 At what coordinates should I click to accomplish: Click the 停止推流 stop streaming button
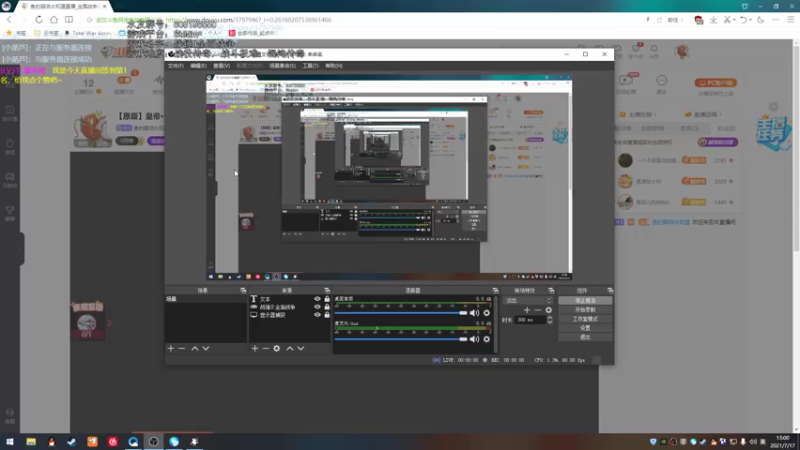coord(585,301)
